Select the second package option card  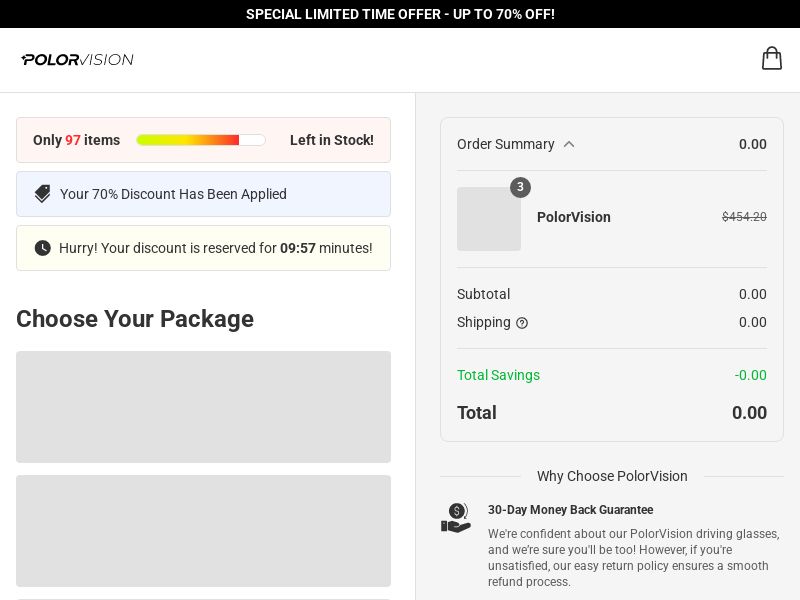pyautogui.click(x=203, y=530)
